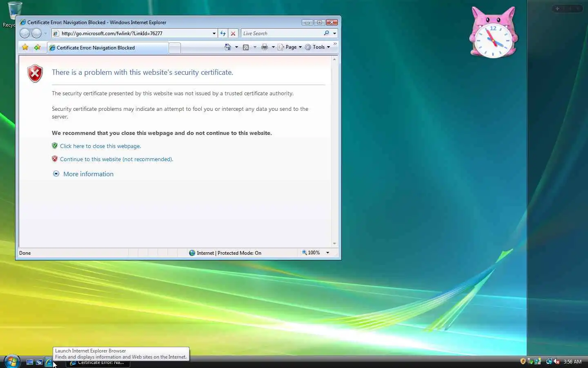Image resolution: width=588 pixels, height=368 pixels.
Task: Click the Add to Favorites icon
Action: [x=37, y=47]
